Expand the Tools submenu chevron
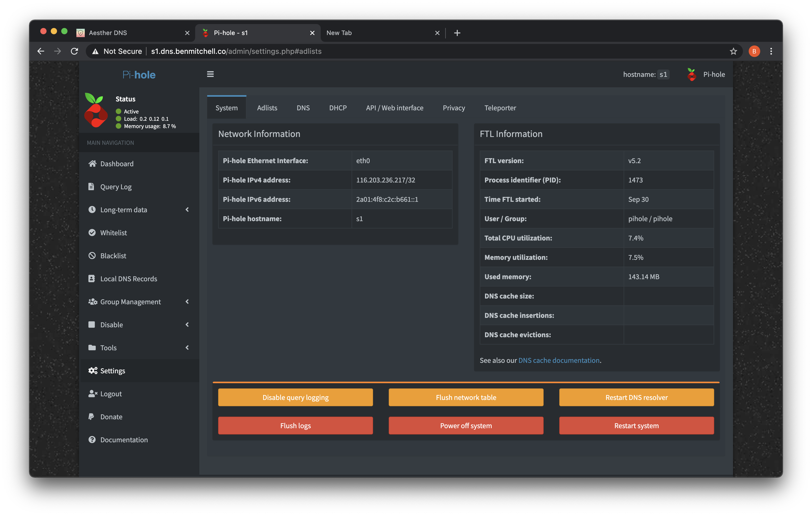 187,347
